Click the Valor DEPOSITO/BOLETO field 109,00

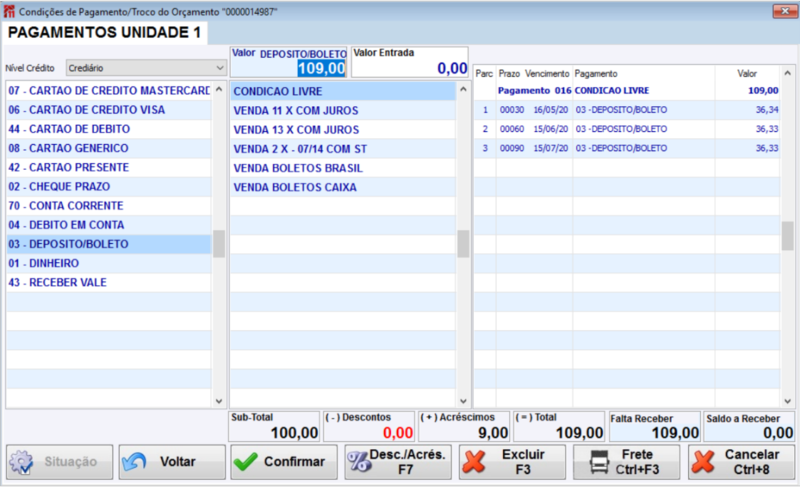(x=321, y=68)
